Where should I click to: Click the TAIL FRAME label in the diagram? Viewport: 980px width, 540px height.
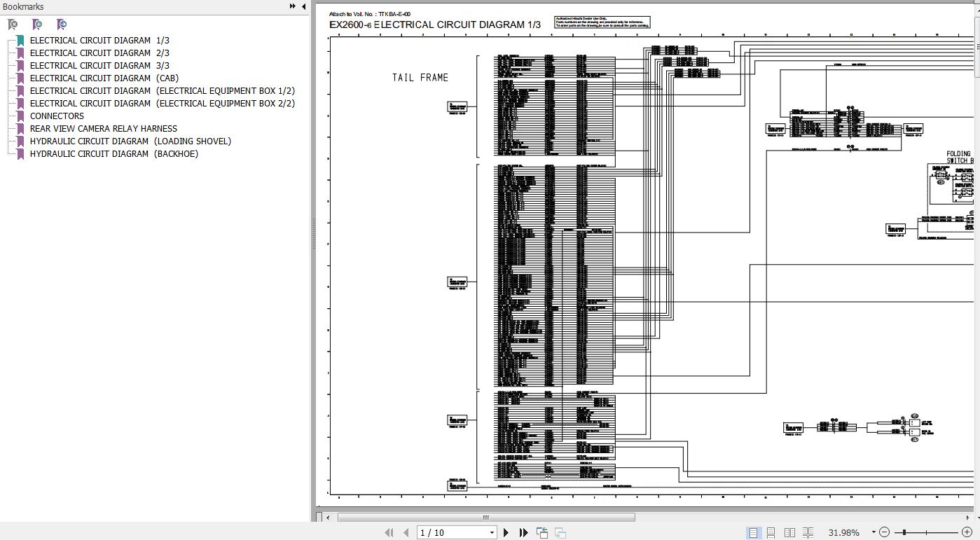coord(420,78)
